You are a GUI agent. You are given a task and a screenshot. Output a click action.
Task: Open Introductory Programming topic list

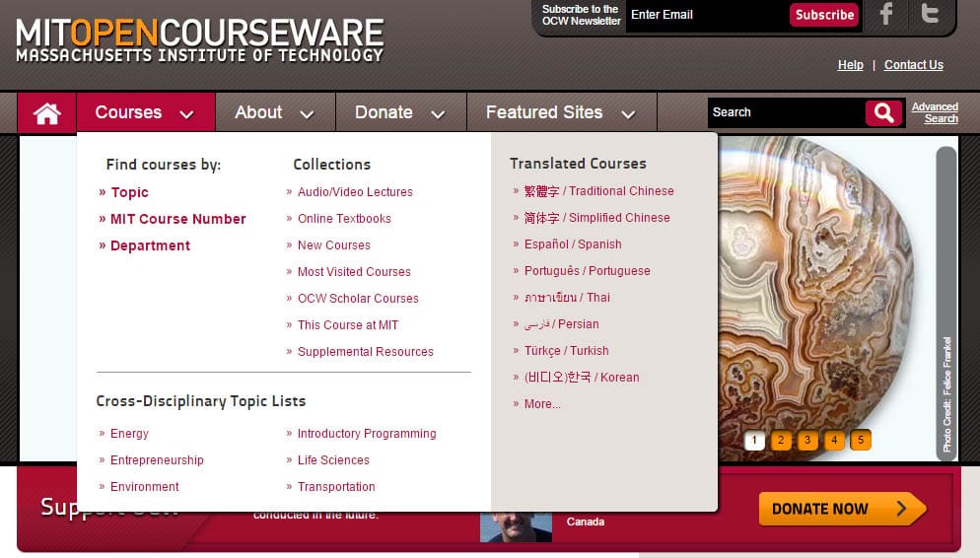[366, 434]
